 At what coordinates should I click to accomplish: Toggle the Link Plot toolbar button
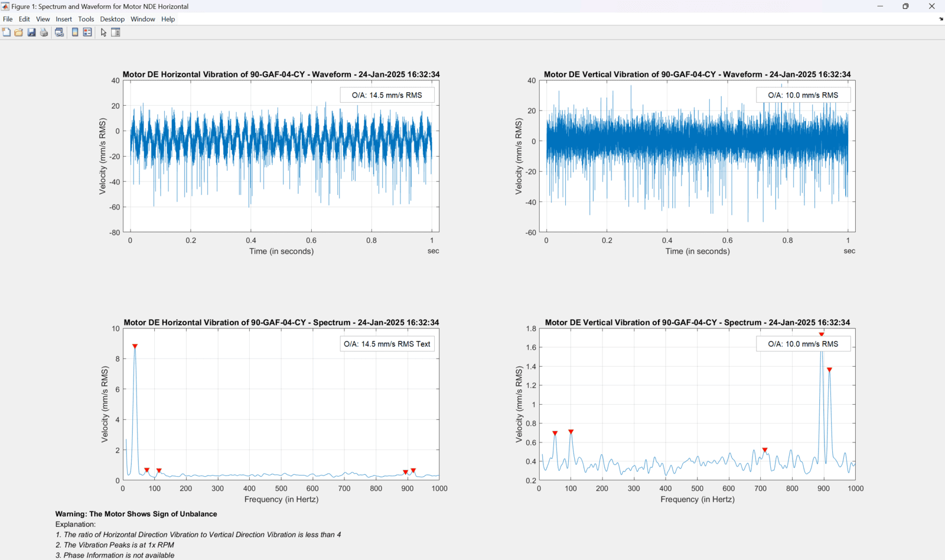pyautogui.click(x=59, y=32)
